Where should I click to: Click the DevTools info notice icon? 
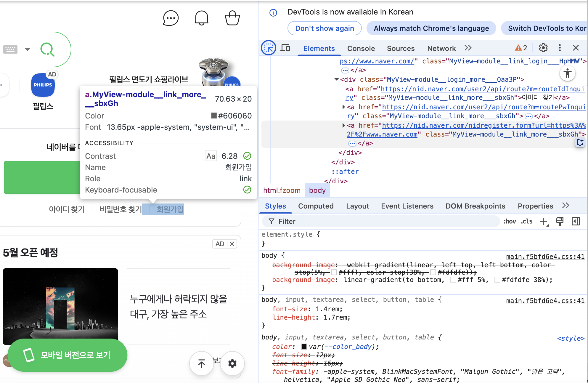tap(273, 13)
